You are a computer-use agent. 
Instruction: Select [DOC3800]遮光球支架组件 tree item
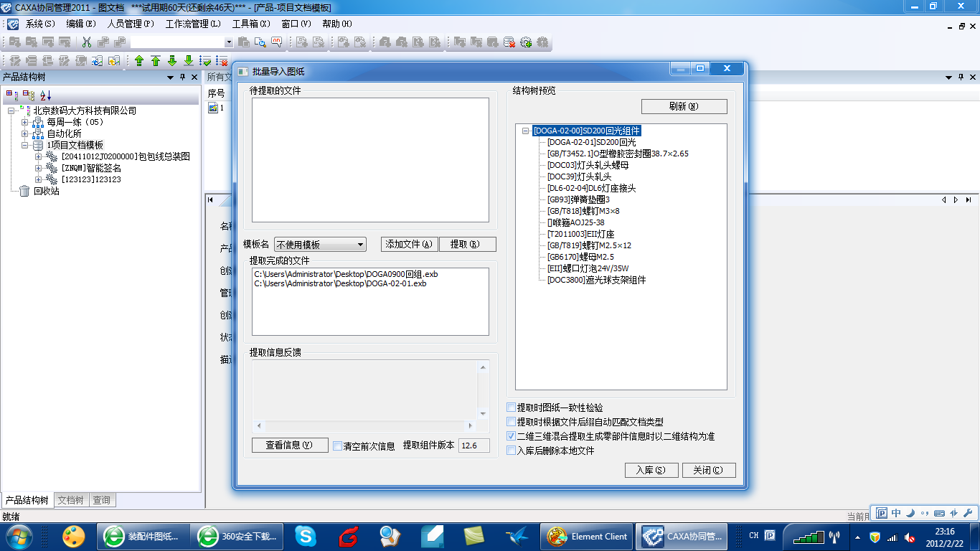(x=596, y=280)
